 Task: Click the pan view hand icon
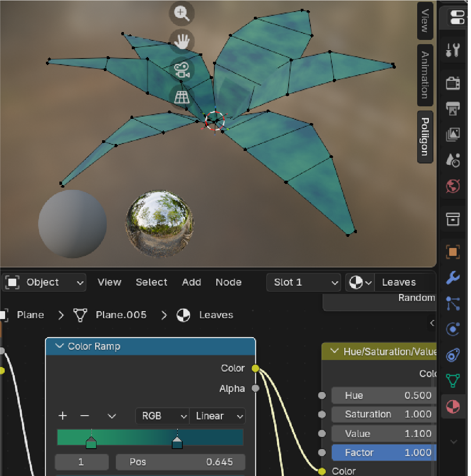coord(181,41)
